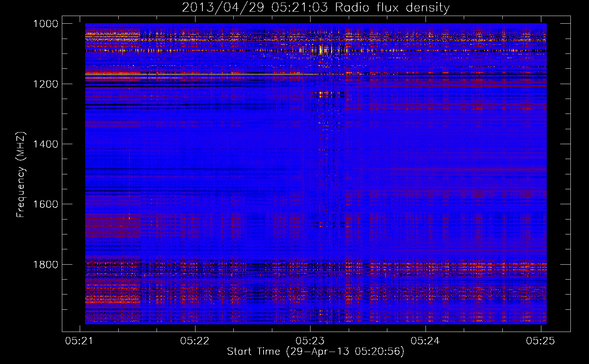Click the 05:22 time tick label

pos(195,341)
